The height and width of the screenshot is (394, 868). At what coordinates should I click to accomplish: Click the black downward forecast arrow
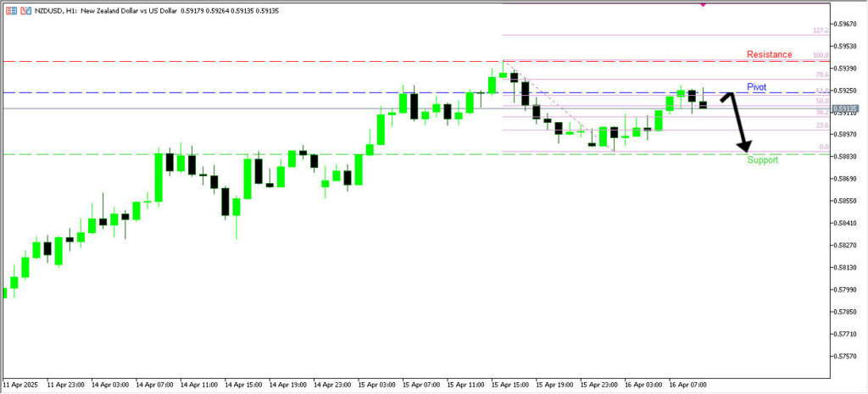[739, 123]
